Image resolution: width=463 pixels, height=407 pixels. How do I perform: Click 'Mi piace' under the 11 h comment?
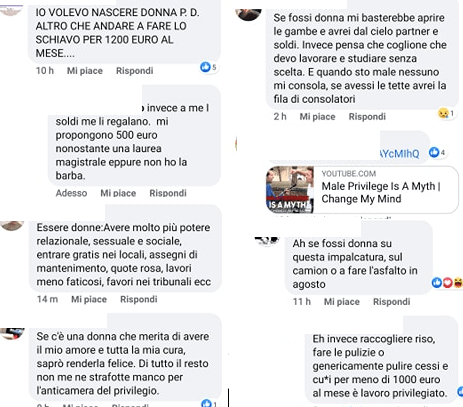click(x=342, y=302)
